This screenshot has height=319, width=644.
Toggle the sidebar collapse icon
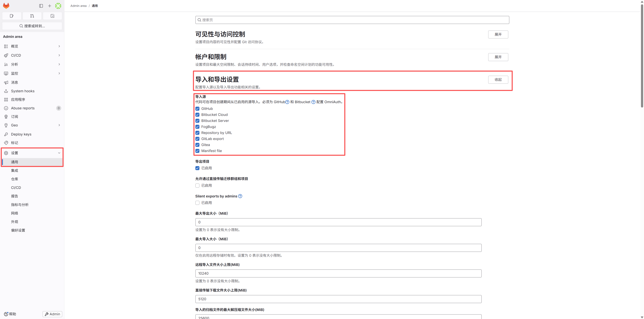(41, 6)
